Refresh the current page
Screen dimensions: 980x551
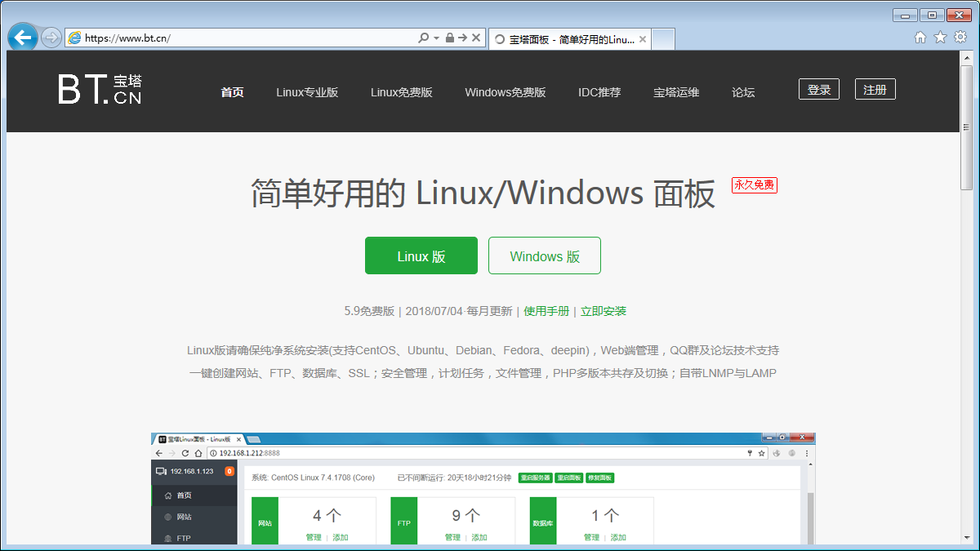[x=461, y=38]
